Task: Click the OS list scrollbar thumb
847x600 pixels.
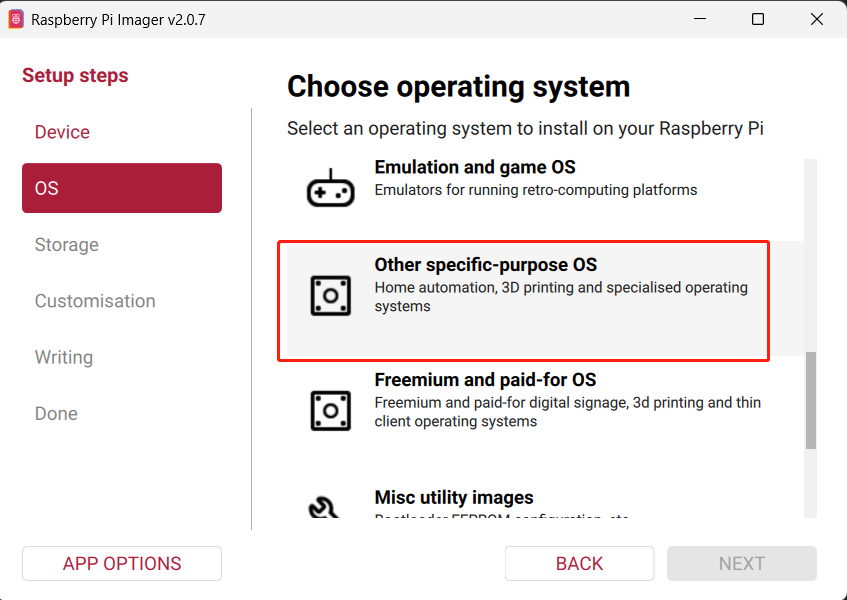Action: point(811,400)
